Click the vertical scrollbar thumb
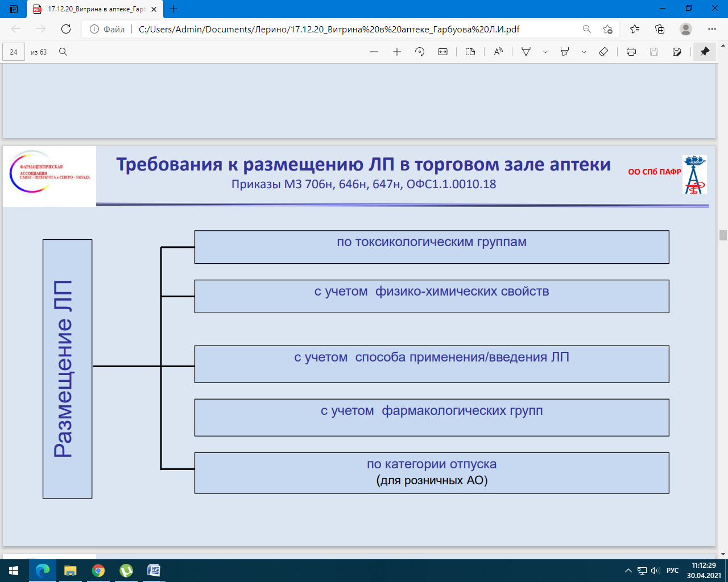Viewport: 728px width, 582px height. [723, 235]
